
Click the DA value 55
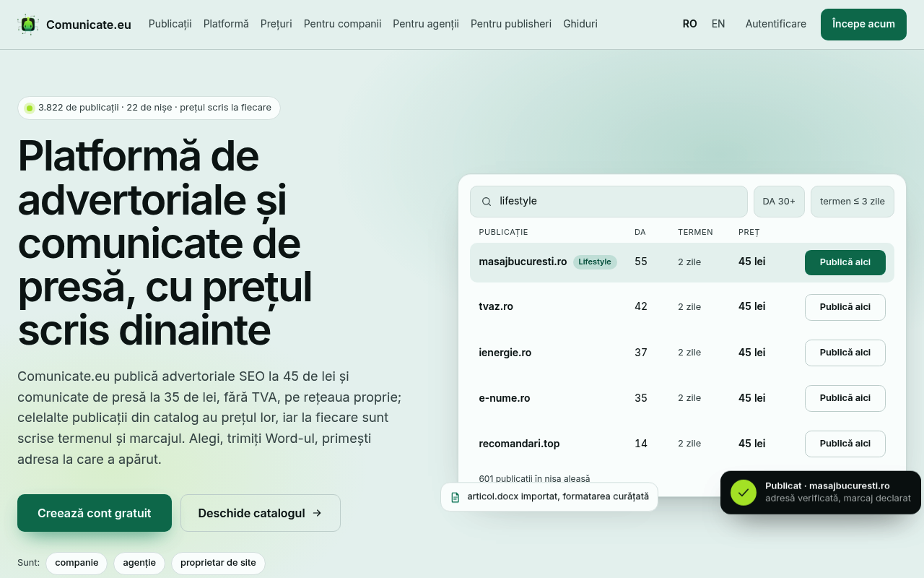[641, 262]
